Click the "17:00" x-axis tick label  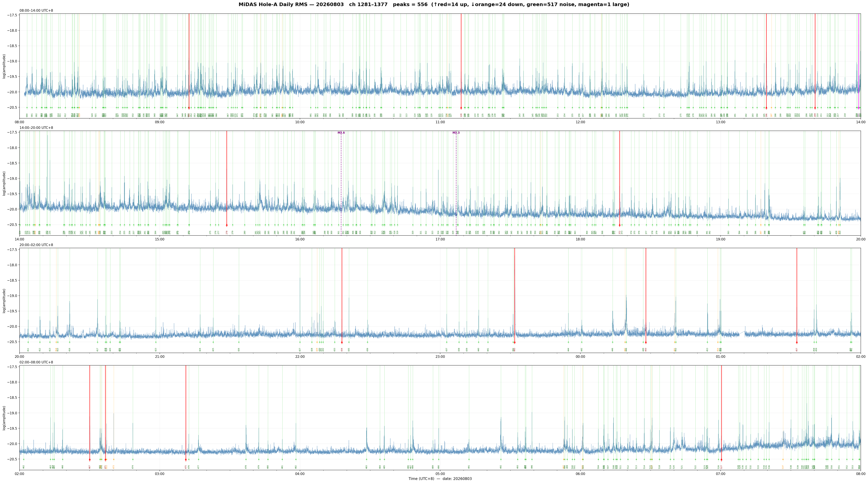[x=440, y=239]
